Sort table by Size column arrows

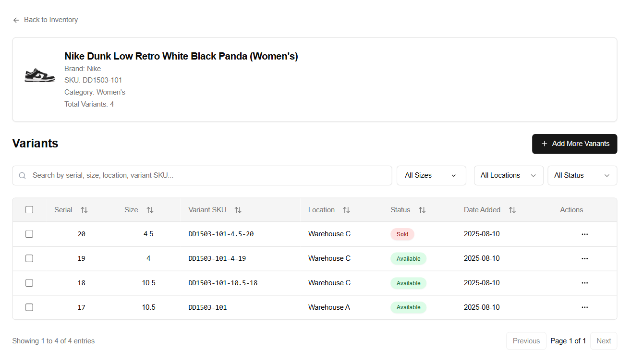click(150, 210)
